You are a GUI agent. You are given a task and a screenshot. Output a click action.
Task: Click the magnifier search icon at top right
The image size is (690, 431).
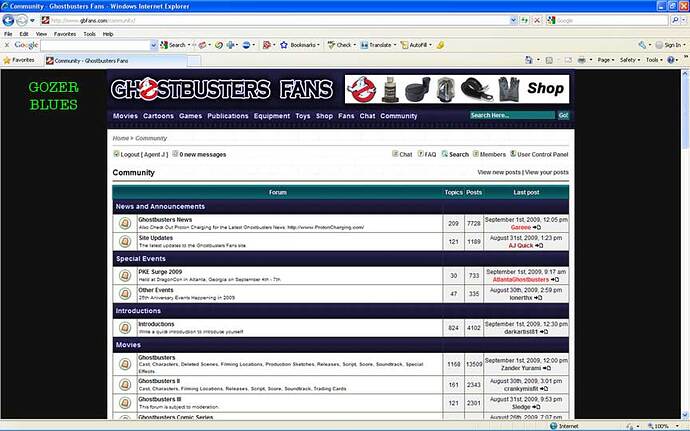[675, 20]
